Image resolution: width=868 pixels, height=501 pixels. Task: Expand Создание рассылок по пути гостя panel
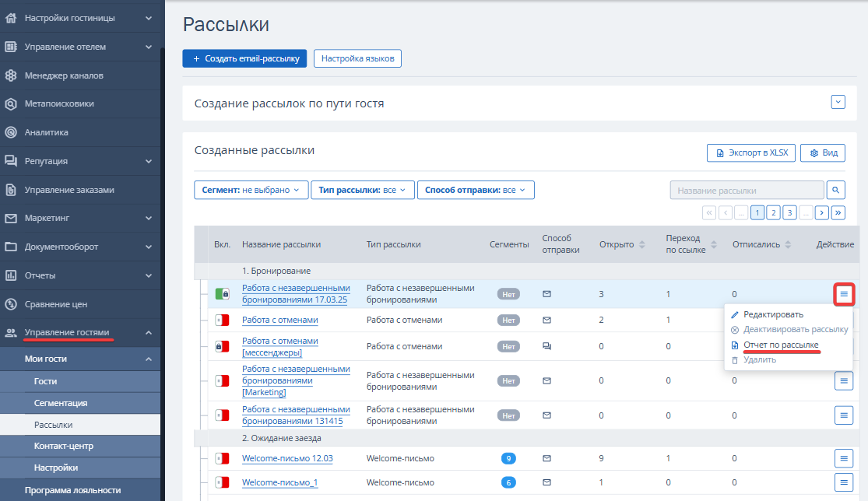(838, 102)
